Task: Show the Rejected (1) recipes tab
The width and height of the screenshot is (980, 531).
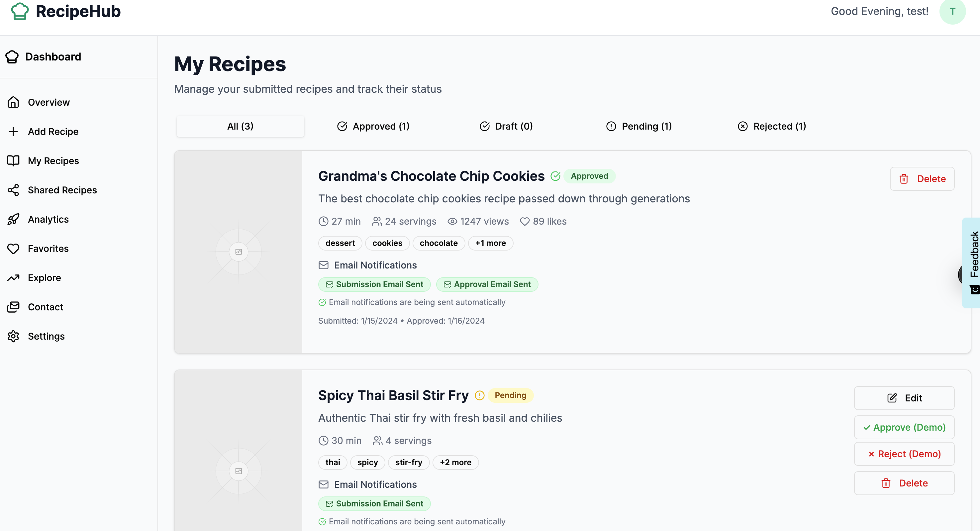Action: coord(771,126)
